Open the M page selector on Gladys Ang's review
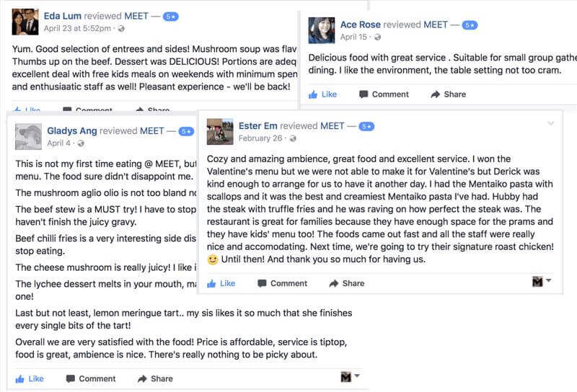Image resolution: width=577 pixels, height=392 pixels. [x=349, y=377]
